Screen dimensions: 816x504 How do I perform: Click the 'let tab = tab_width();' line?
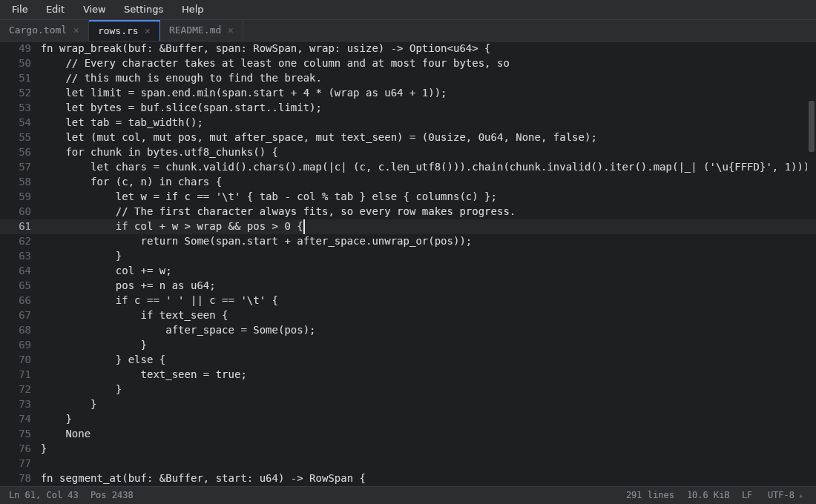click(x=134, y=123)
